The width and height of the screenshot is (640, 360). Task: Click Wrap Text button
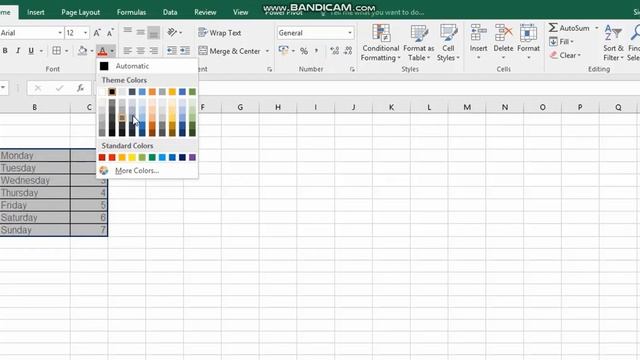pos(220,33)
